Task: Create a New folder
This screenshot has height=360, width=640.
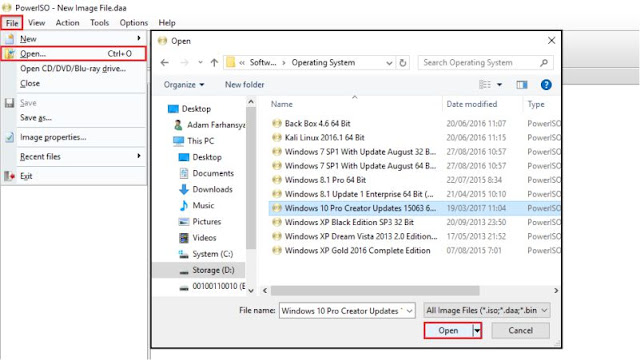Action: pyautogui.click(x=244, y=85)
